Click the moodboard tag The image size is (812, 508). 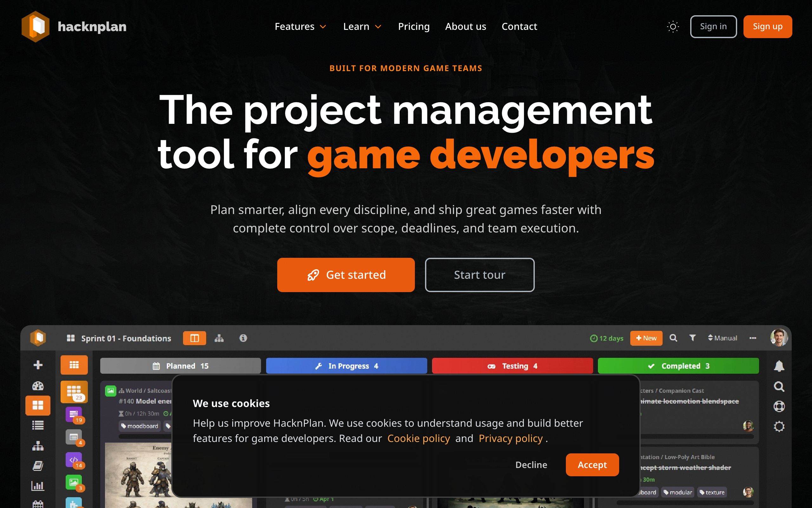pos(140,426)
